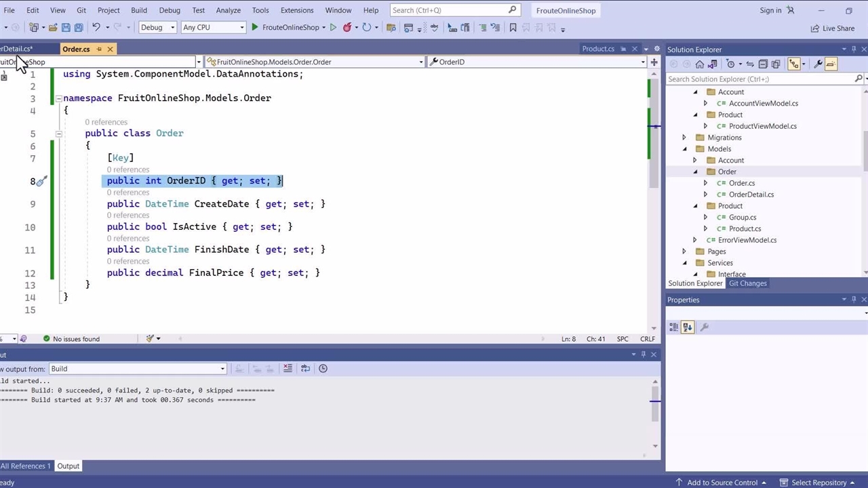Click Collapse All in Solution Explorer
Image resolution: width=868 pixels, height=488 pixels.
(x=763, y=64)
